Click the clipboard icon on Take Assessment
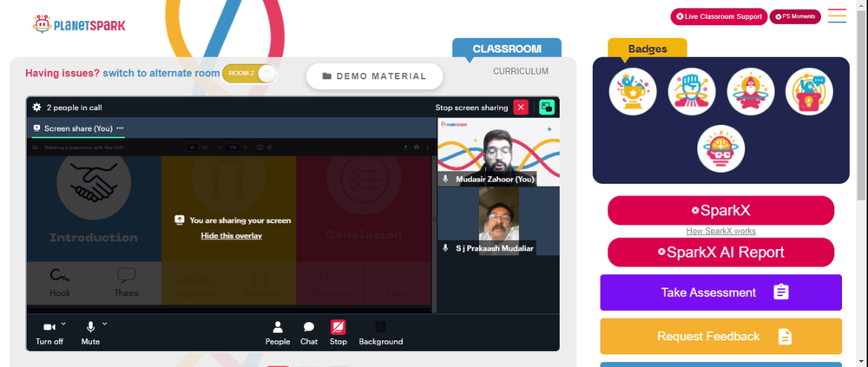 pyautogui.click(x=781, y=292)
